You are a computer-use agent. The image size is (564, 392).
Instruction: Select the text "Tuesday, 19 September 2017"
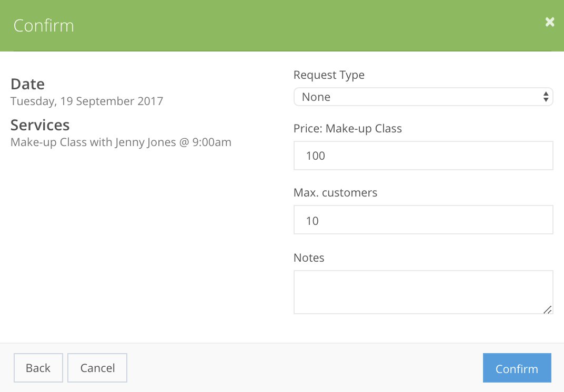87,101
